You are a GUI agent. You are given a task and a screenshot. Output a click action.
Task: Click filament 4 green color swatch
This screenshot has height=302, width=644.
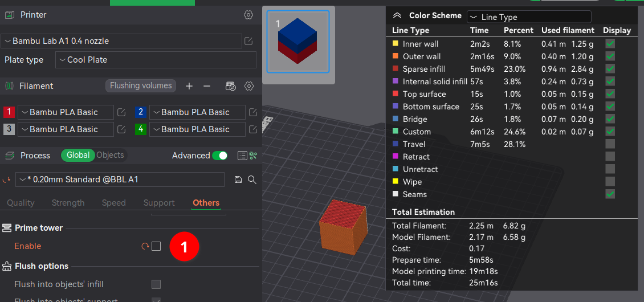tap(141, 129)
